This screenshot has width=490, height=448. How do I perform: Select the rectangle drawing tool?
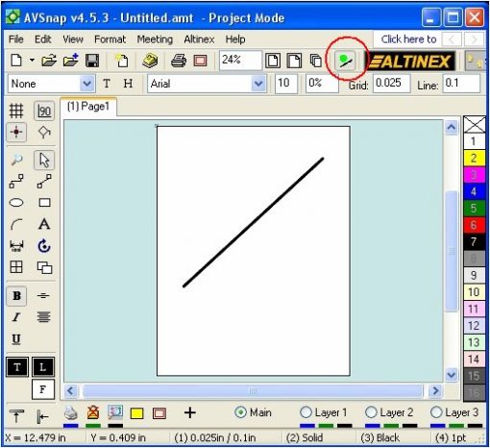pos(44,203)
